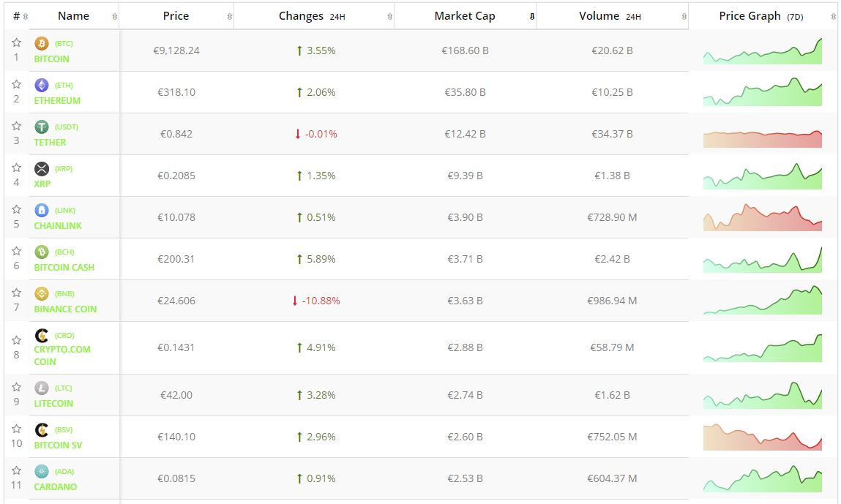This screenshot has height=504, width=841.
Task: Toggle favorite star for Bitcoin
Action: coord(16,42)
